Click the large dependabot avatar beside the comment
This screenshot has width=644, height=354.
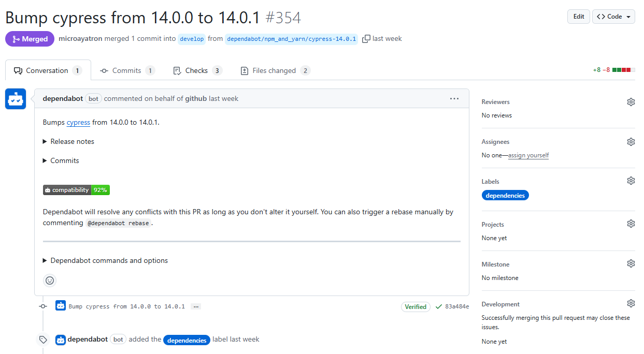point(16,99)
